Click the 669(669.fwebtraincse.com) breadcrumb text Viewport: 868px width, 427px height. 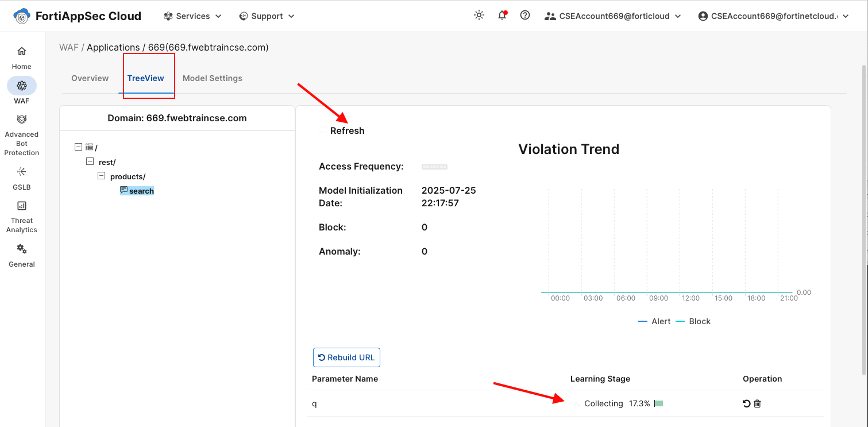(x=209, y=47)
